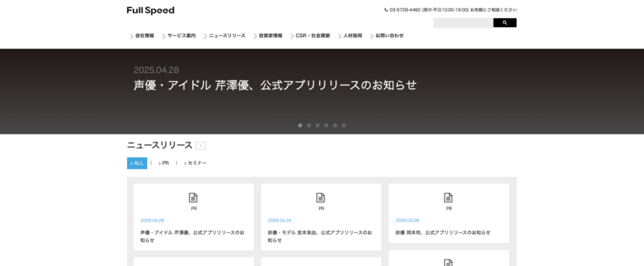Click document icon on 2025.03.26 card
Viewport: 644px width, 266px height.
click(x=448, y=197)
